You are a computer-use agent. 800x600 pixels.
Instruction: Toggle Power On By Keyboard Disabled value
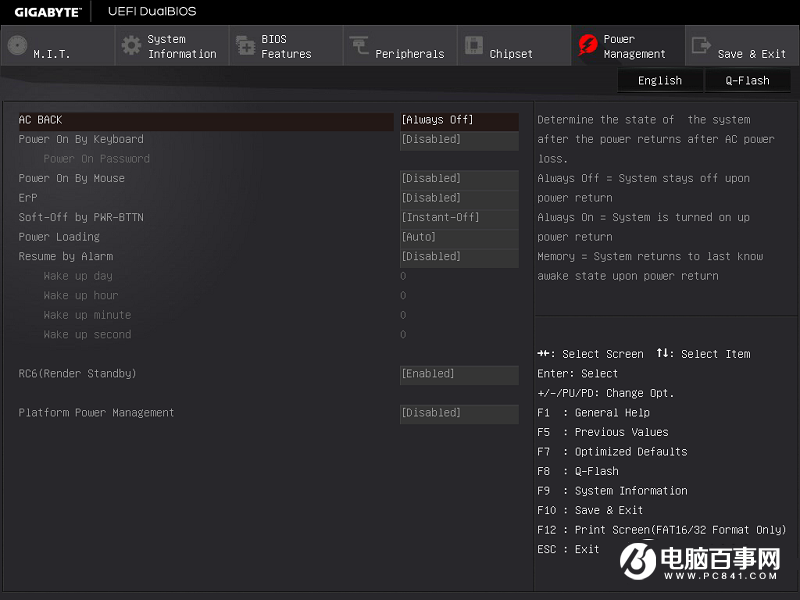pyautogui.click(x=459, y=140)
